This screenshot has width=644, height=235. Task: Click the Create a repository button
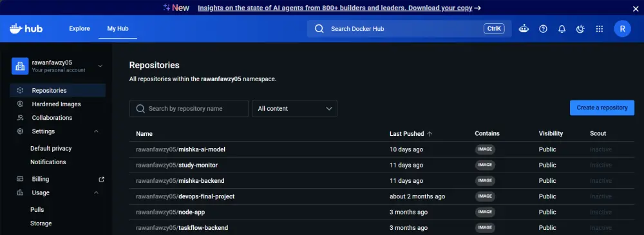coord(602,108)
